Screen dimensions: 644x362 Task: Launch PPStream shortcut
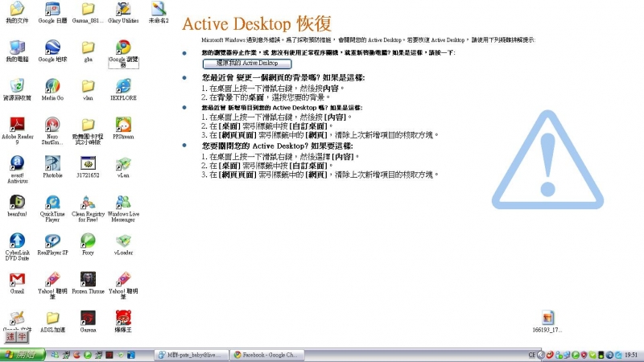(123, 129)
